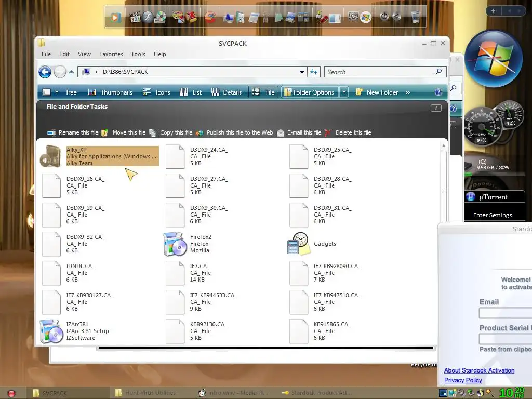Open the Favorites menu
Viewport: 532px width, 399px height.
coord(111,54)
